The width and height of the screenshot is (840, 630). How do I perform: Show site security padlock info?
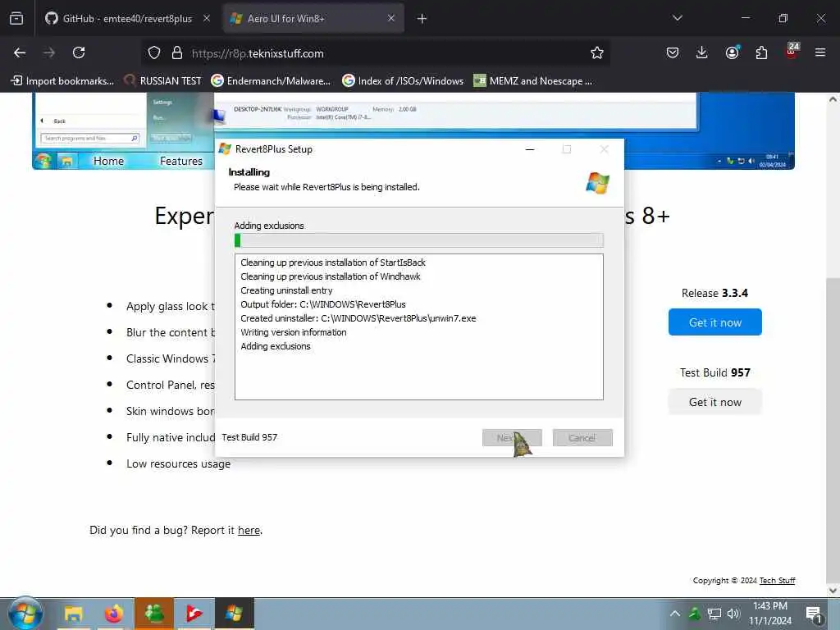[177, 53]
